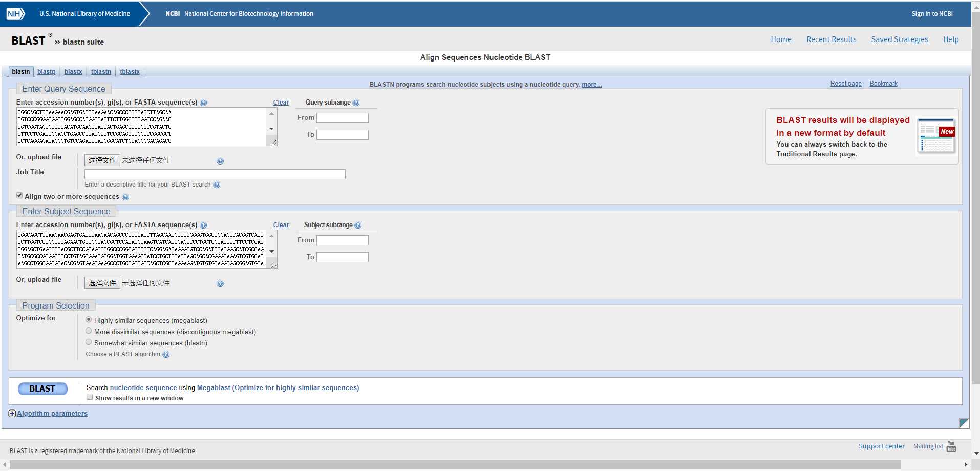Open Recent Results page
The height and width of the screenshot is (471, 980).
[831, 39]
